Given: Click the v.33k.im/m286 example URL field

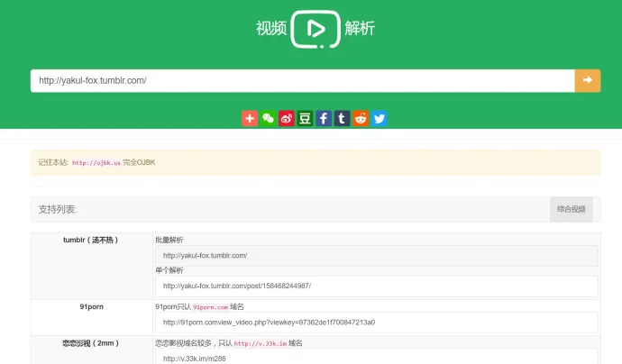Looking at the screenshot, I should (x=377, y=357).
